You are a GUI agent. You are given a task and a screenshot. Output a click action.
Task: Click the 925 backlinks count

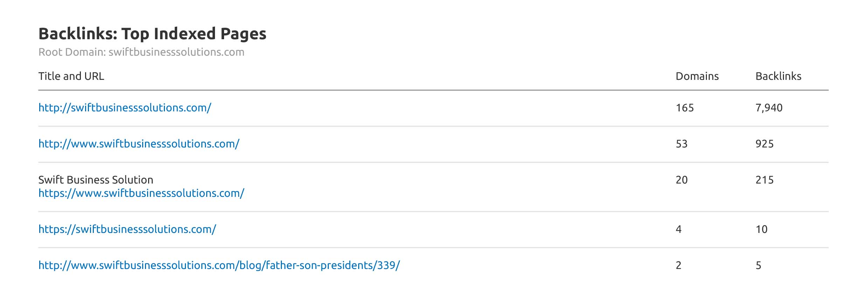coord(764,144)
